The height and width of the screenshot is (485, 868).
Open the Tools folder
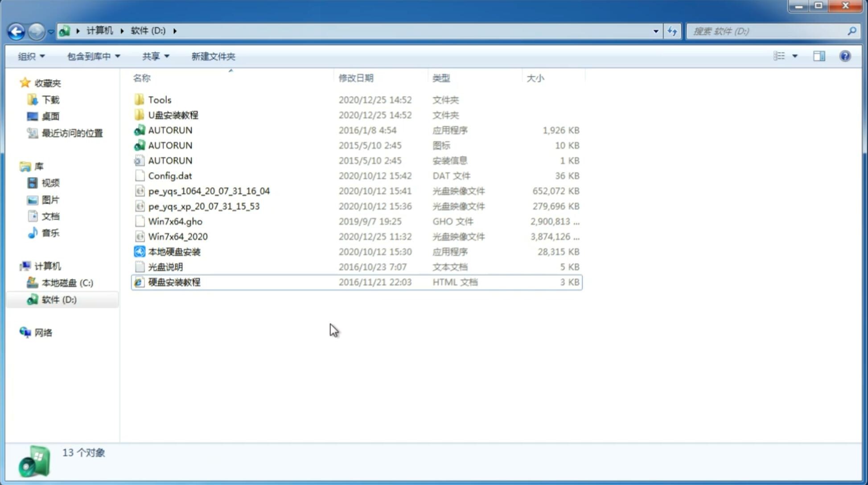pos(159,99)
